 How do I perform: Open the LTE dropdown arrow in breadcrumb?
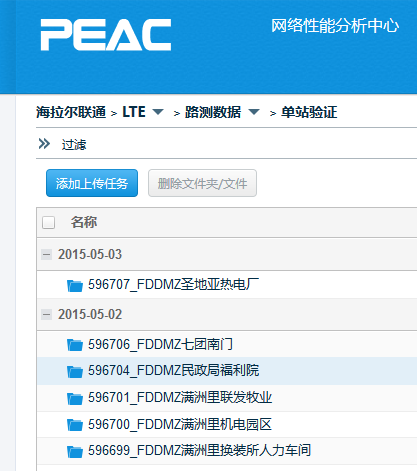[x=158, y=112]
